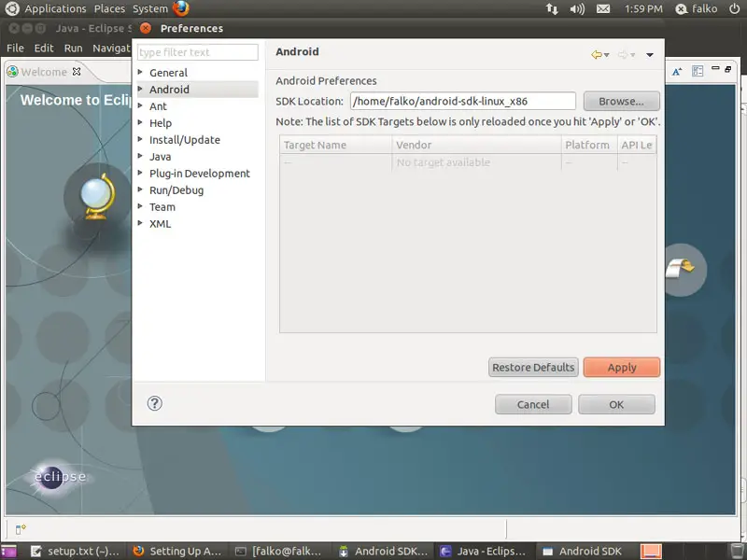Screen dimensions: 747x560
Task: Click the Platform column header
Action: [589, 145]
